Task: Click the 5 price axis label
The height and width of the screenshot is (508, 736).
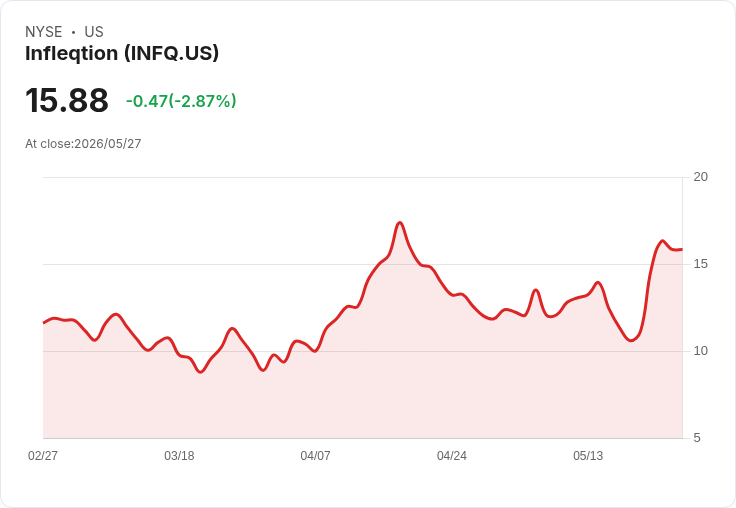Action: (697, 438)
